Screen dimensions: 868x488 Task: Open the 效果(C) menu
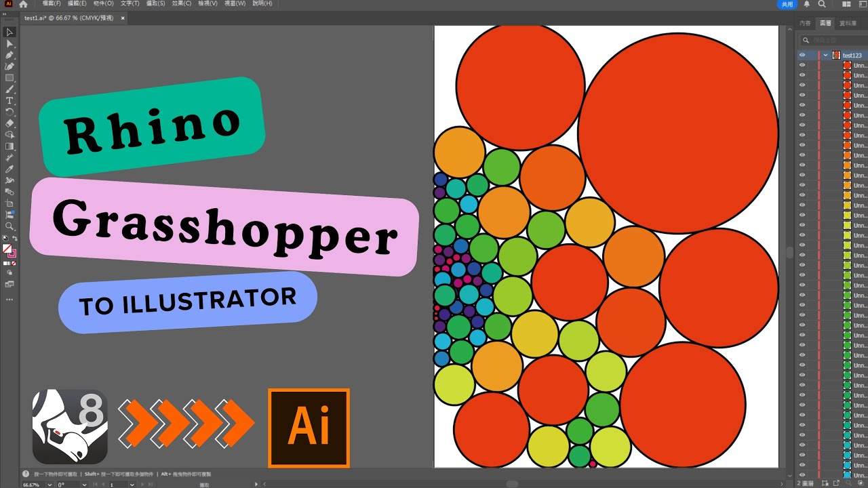click(182, 4)
